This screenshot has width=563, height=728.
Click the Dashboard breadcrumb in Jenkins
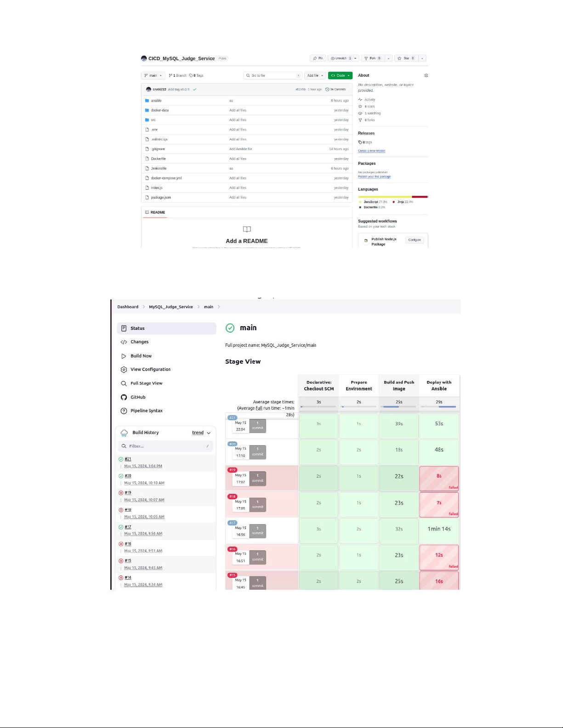[128, 307]
